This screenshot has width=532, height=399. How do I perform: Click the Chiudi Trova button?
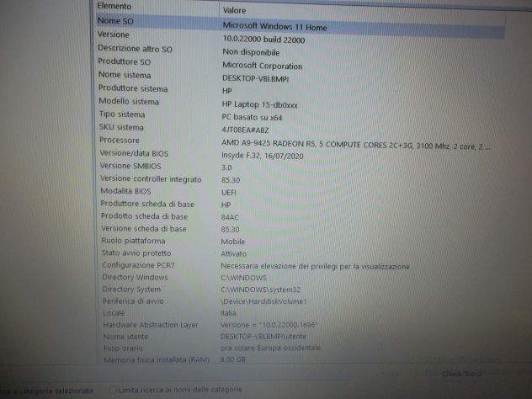(x=461, y=374)
